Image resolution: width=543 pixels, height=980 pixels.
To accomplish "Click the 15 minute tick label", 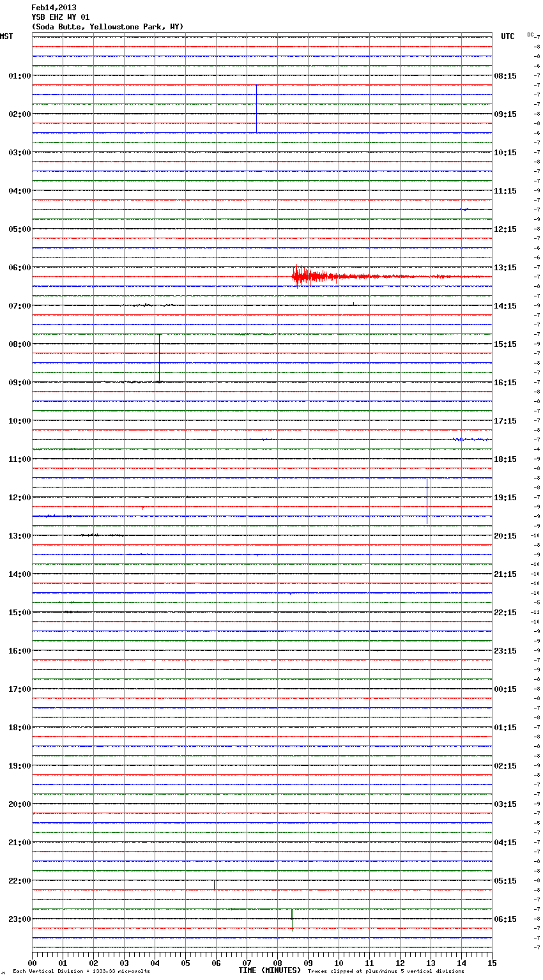I will pos(492,963).
